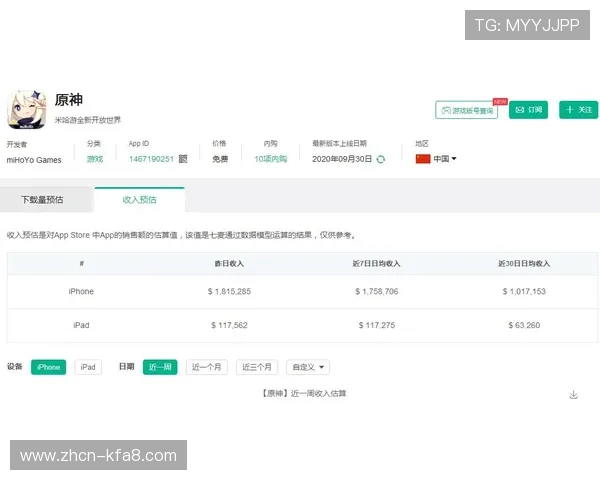Image resolution: width=600 pixels, height=480 pixels.
Task: Click the chart download icon
Action: (573, 395)
